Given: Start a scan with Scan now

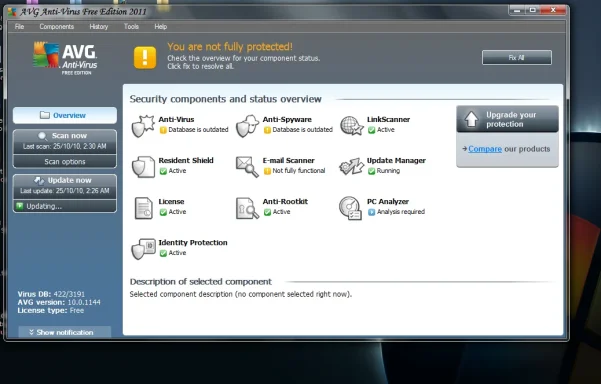Looking at the screenshot, I should 65,141.
